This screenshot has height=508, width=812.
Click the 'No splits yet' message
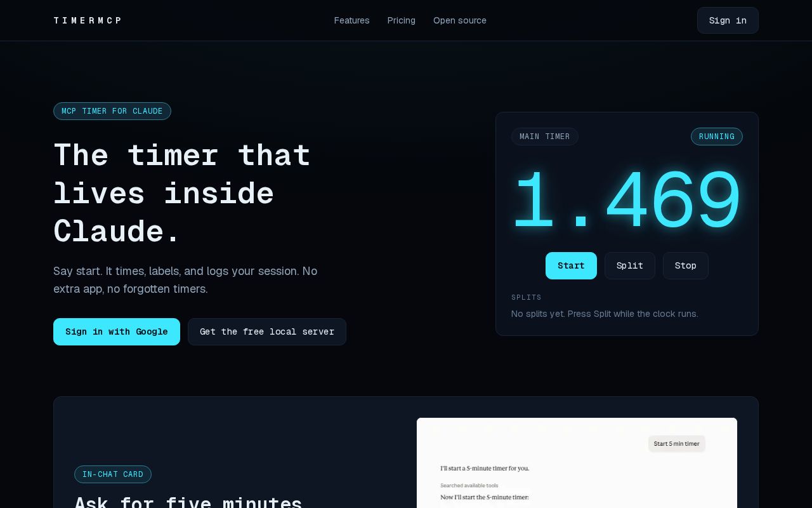pyautogui.click(x=605, y=314)
